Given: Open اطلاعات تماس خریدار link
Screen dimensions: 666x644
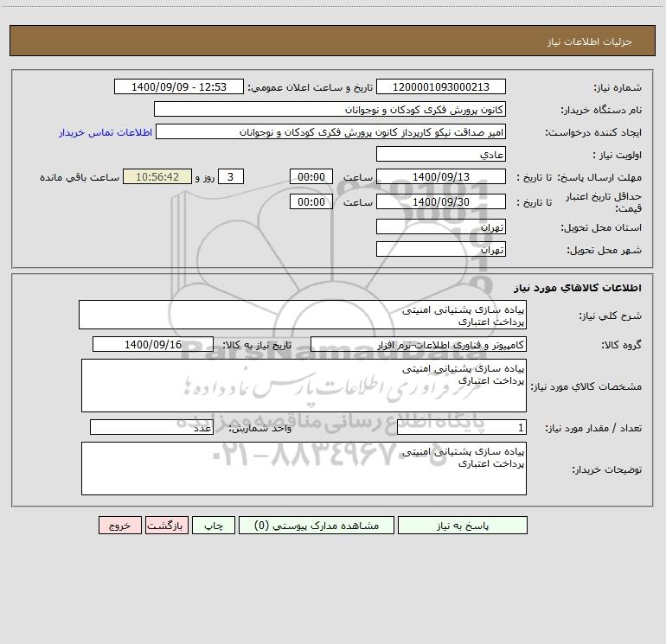Looking at the screenshot, I should click(106, 132).
